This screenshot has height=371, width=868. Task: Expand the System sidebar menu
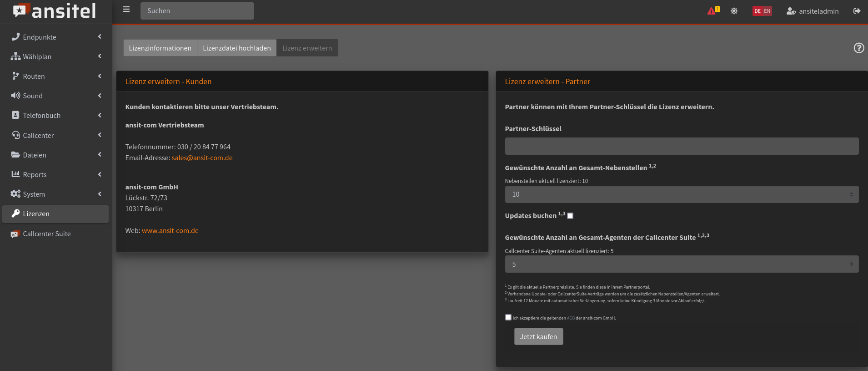(34, 194)
